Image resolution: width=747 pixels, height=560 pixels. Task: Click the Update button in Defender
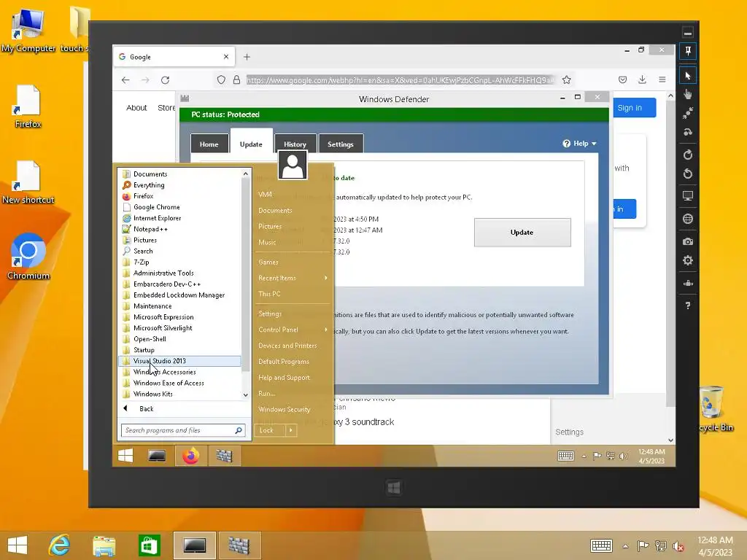[x=522, y=233]
